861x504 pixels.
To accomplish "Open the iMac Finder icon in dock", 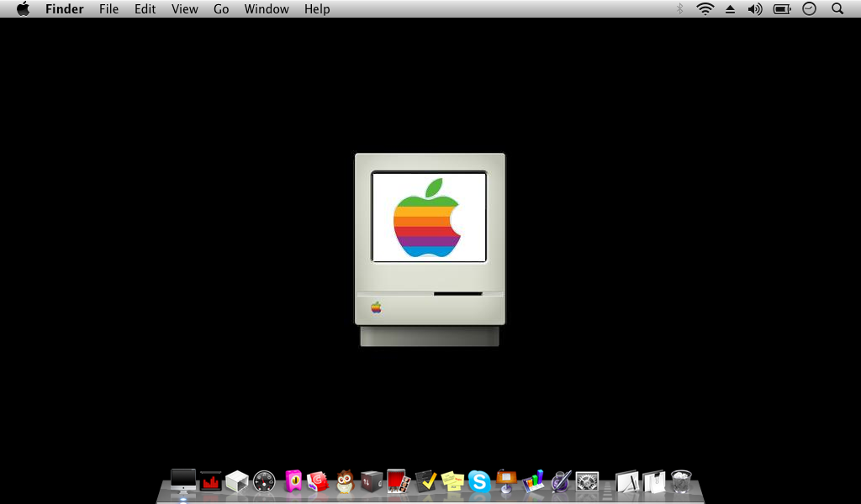I will tap(182, 480).
